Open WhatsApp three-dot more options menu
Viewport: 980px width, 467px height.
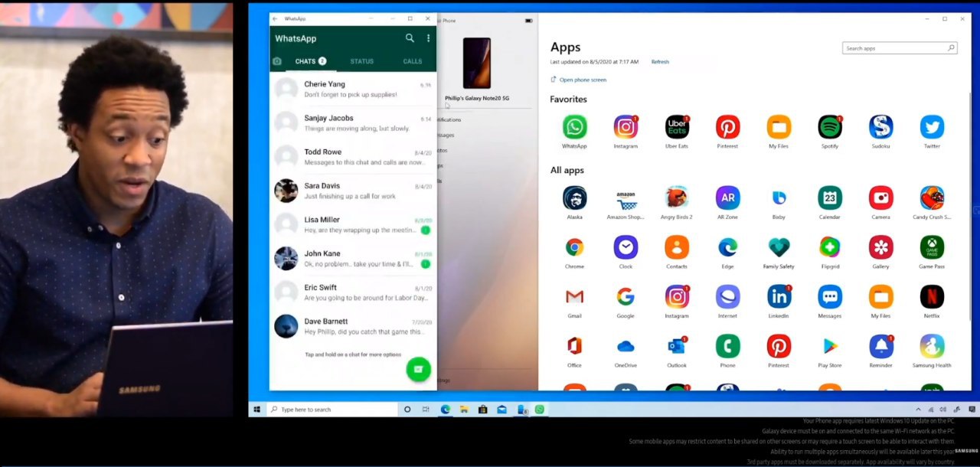(x=428, y=38)
